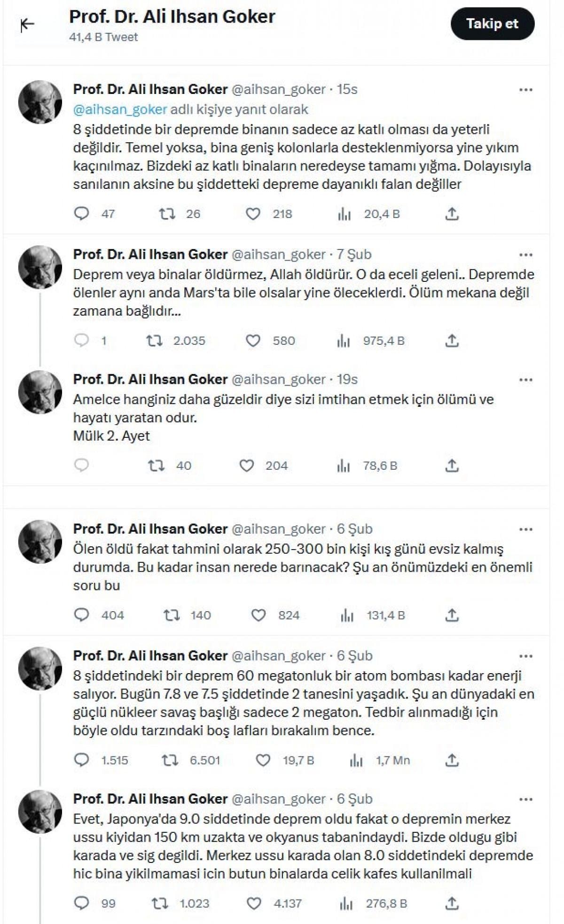This screenshot has width=564, height=924.
Task: Retweet the Mülk 2. Ayet tweet
Action: point(156,466)
